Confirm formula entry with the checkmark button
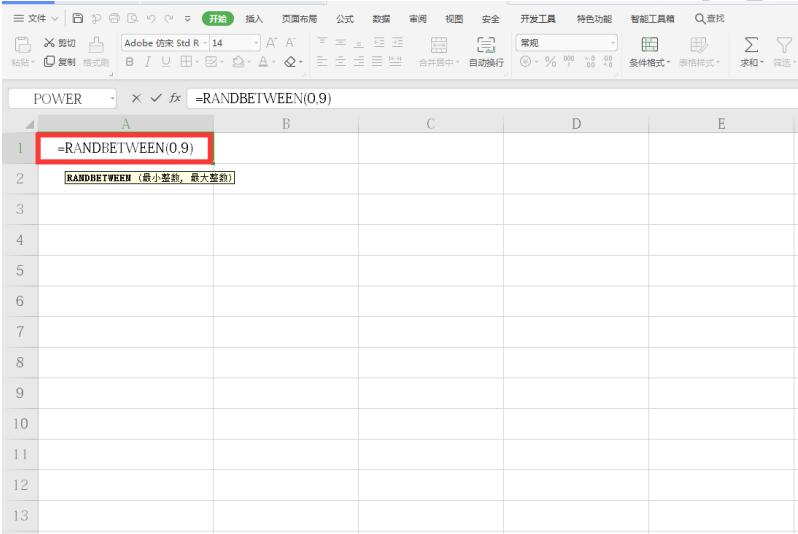Image resolution: width=798 pixels, height=534 pixels. 156,98
